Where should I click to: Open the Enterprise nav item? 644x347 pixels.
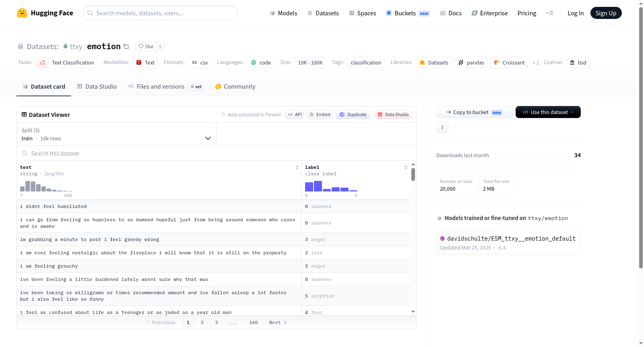point(490,13)
